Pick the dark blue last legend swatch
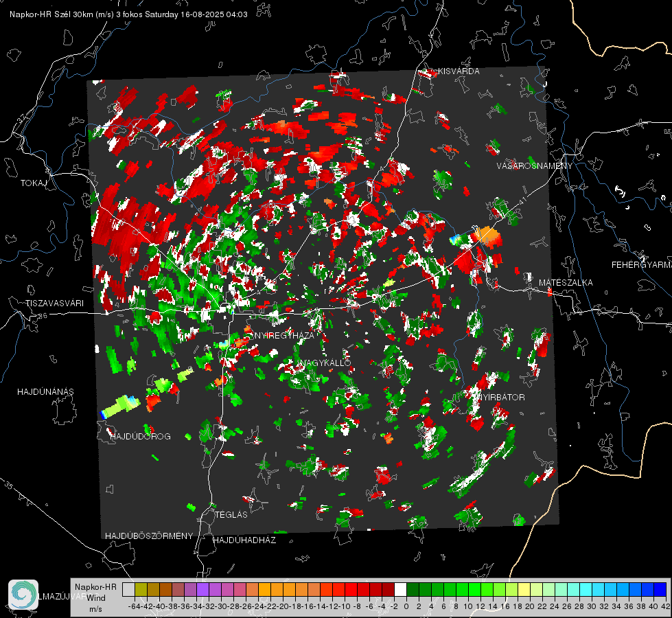 pyautogui.click(x=660, y=590)
